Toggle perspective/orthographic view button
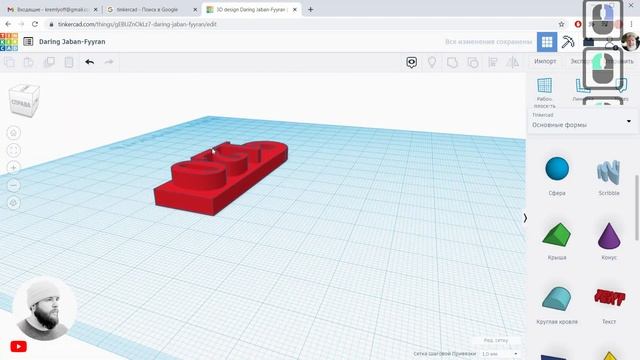The image size is (640, 360). tap(13, 203)
